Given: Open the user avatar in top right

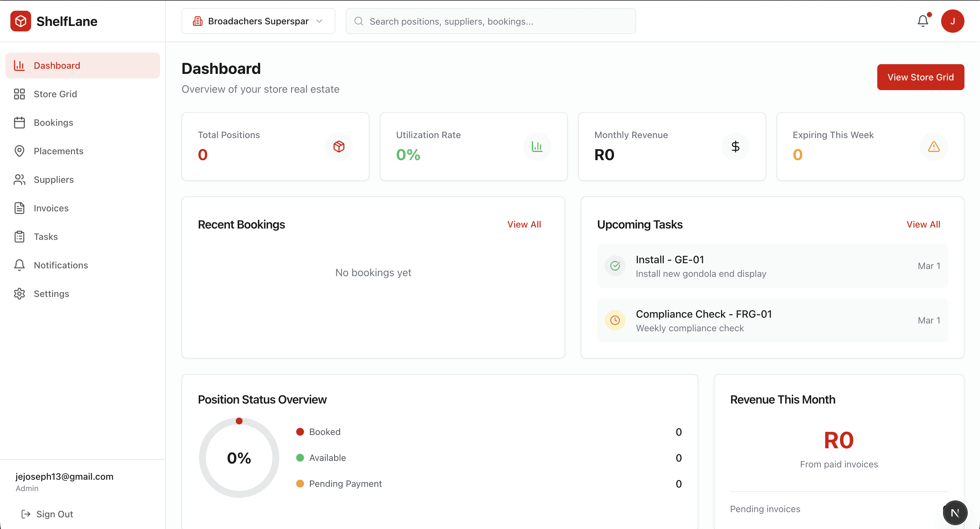Looking at the screenshot, I should pos(952,21).
